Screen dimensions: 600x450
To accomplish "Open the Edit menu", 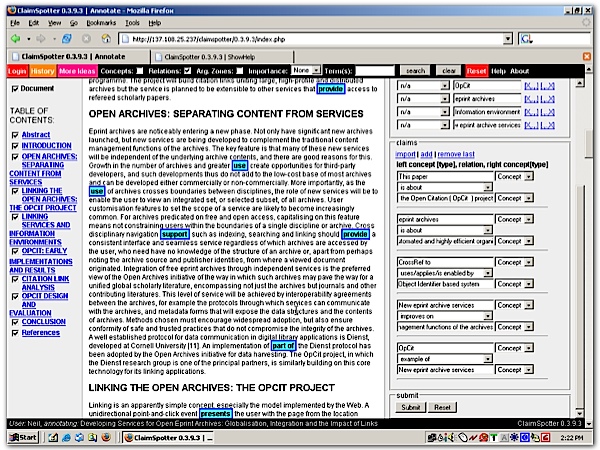I will pyautogui.click(x=34, y=23).
